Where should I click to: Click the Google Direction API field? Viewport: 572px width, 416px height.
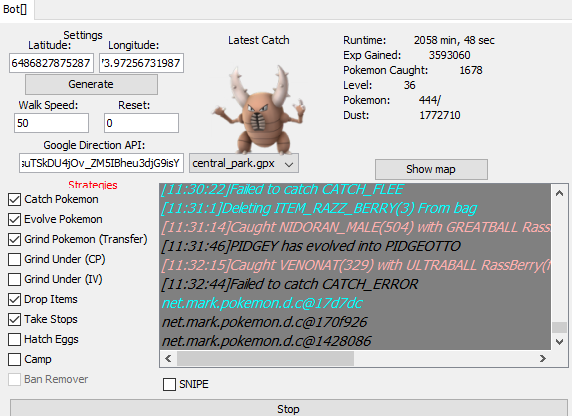(101, 163)
